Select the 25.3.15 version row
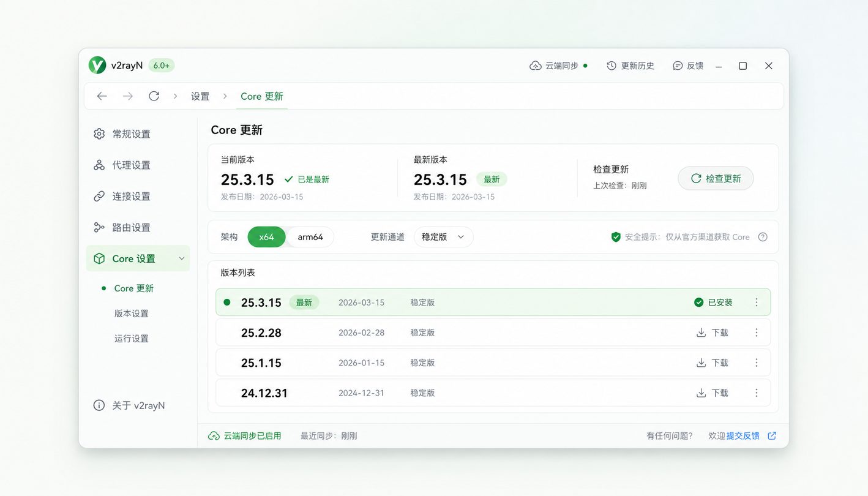The width and height of the screenshot is (868, 496). pos(493,302)
